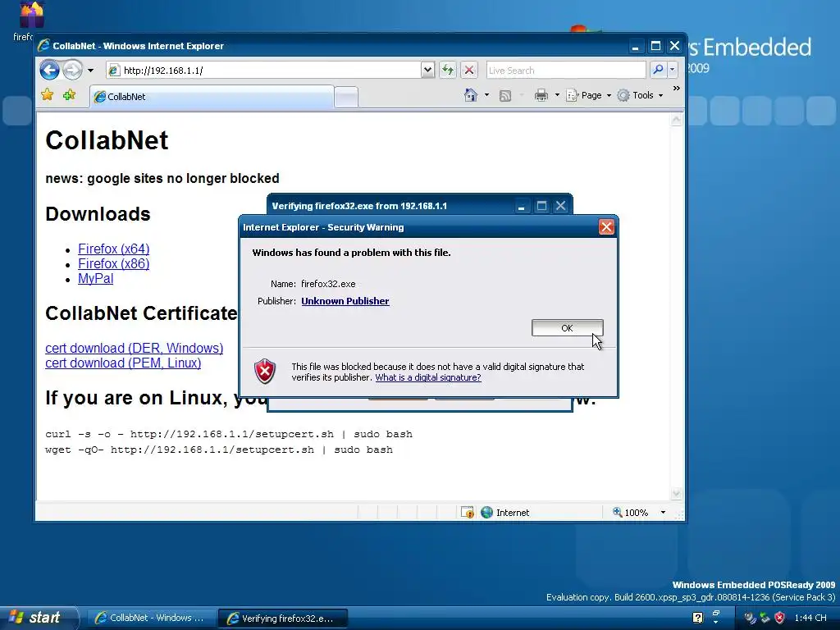Open the MyPal download link
840x630 pixels.
click(95, 279)
